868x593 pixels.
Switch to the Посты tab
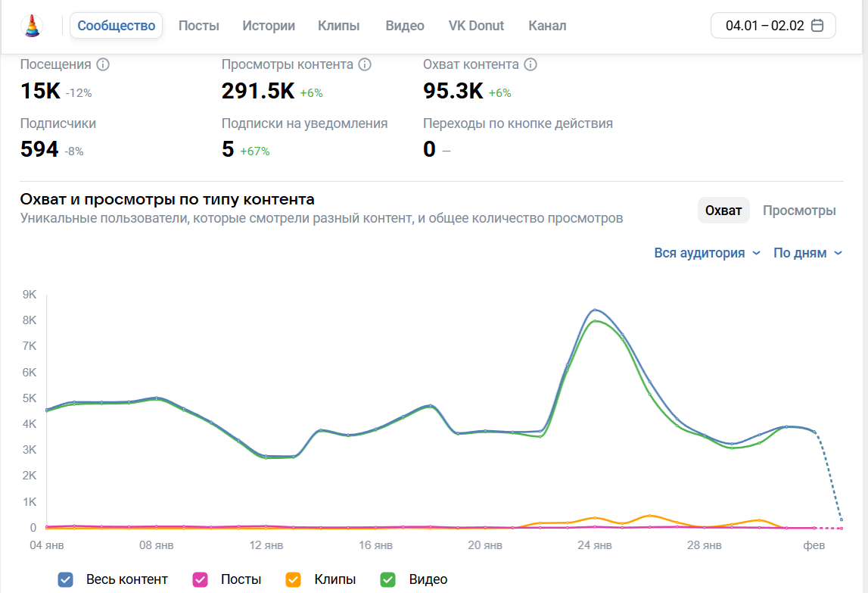[199, 26]
